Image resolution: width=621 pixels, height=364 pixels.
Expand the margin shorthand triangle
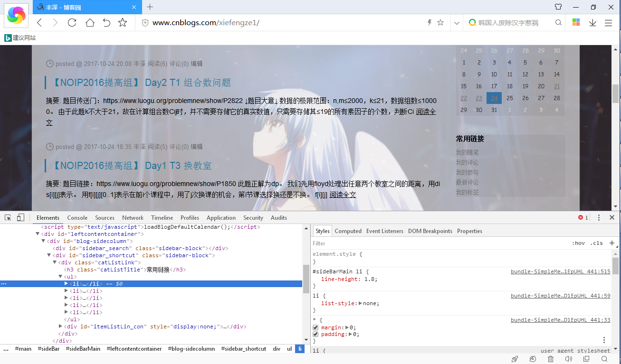(x=347, y=327)
